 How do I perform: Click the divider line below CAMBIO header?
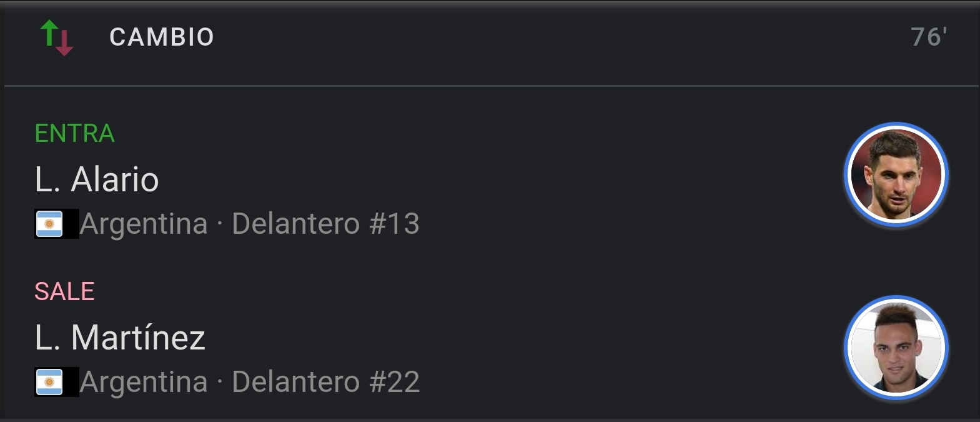coord(490,86)
